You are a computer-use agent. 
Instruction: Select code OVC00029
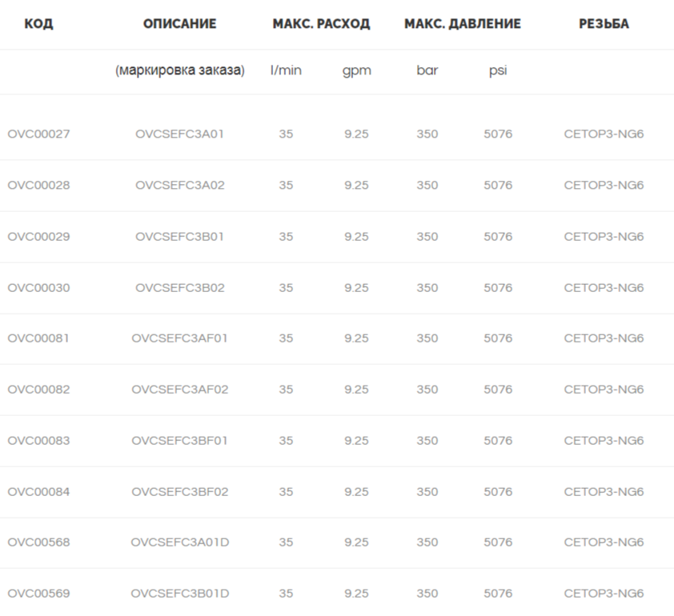38,237
